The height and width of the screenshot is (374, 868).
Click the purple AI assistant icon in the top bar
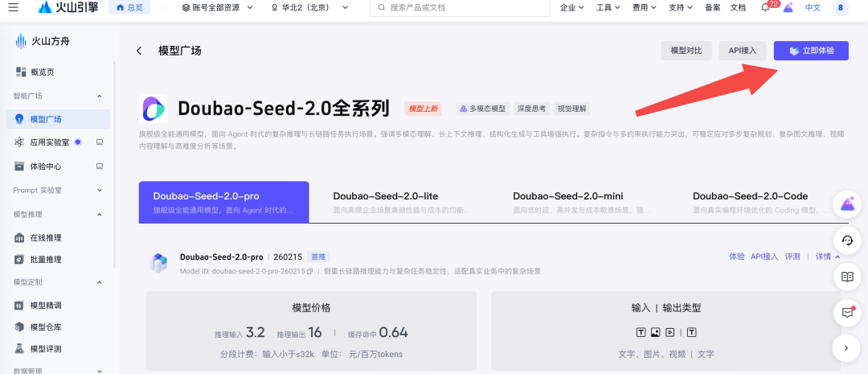click(788, 8)
